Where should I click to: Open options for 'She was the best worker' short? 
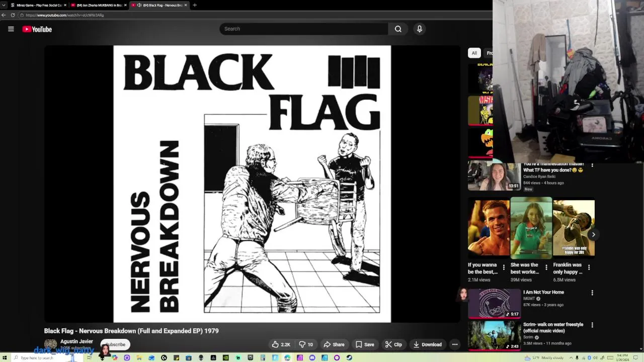(546, 267)
